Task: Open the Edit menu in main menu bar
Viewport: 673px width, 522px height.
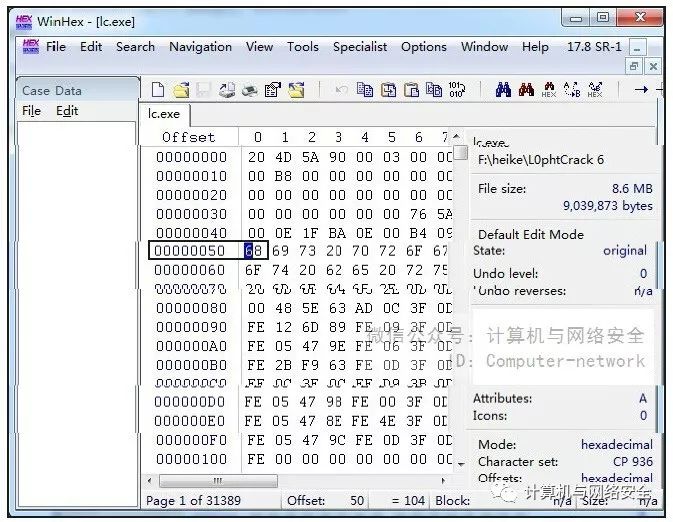Action: pyautogui.click(x=91, y=46)
